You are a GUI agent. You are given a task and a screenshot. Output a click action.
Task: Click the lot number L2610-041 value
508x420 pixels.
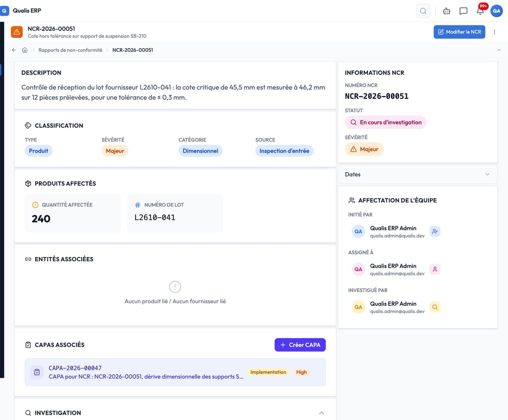click(x=155, y=218)
